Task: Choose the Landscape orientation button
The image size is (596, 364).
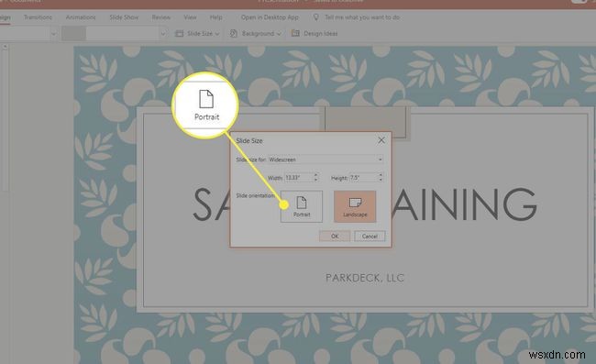Action: click(355, 206)
